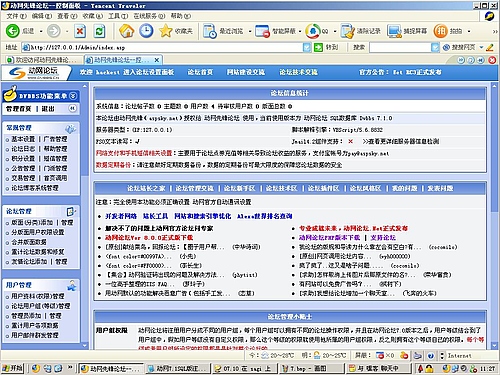500x375 pixels.
Task: Open 基本设置 in sidebar
Action: tap(23, 139)
